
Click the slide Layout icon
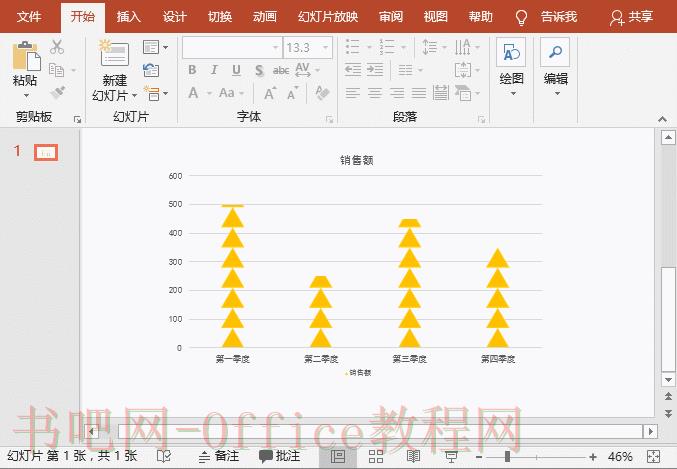(151, 47)
